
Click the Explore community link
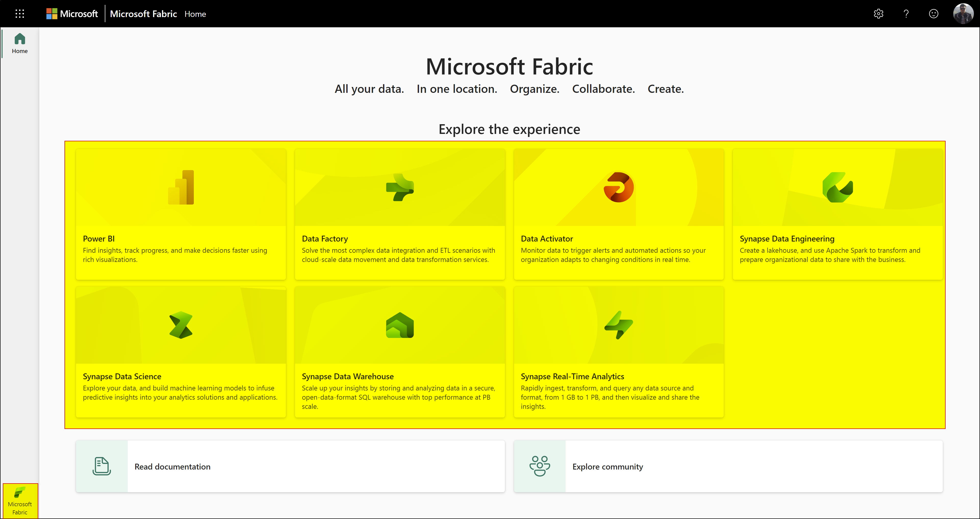coord(607,466)
